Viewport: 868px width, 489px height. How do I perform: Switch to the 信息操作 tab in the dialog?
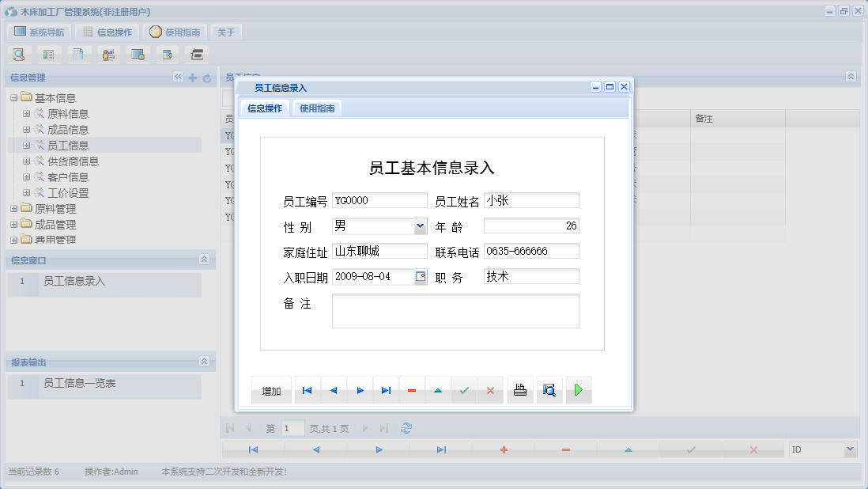[x=264, y=107]
